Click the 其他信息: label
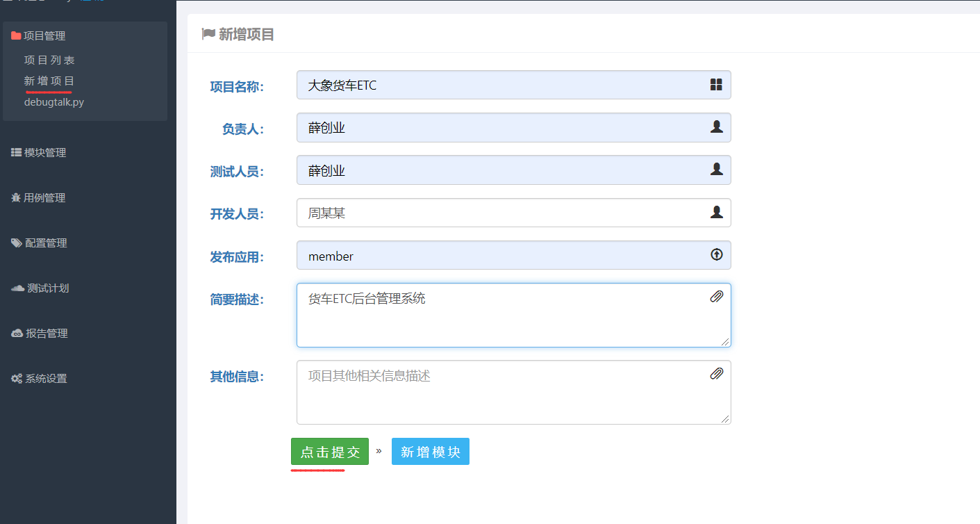Screen dimensions: 980x524 point(237,377)
